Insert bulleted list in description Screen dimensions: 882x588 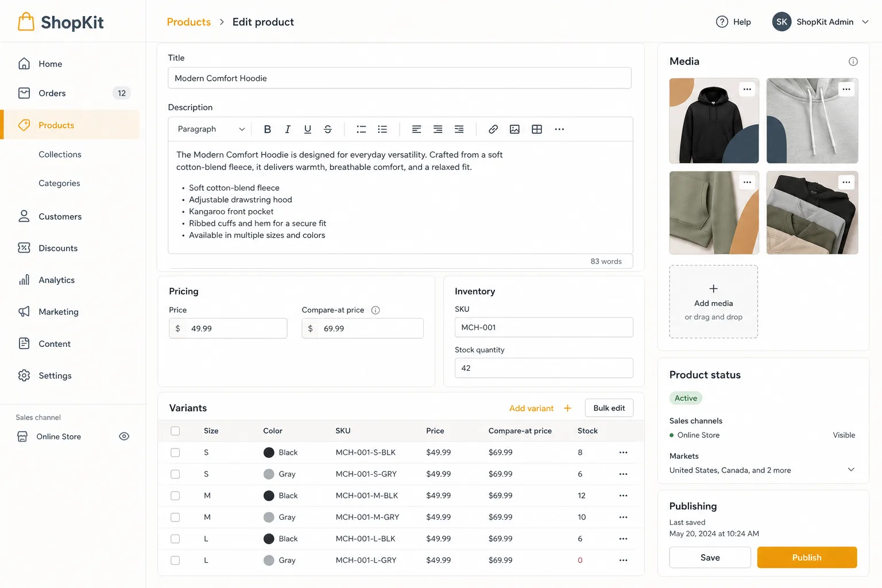(x=382, y=129)
